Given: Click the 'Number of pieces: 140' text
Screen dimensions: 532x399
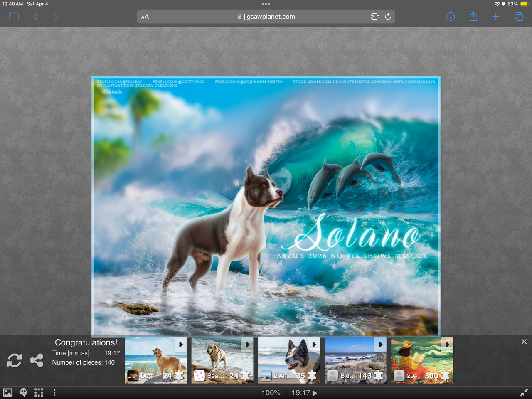Looking at the screenshot, I should click(x=84, y=362).
